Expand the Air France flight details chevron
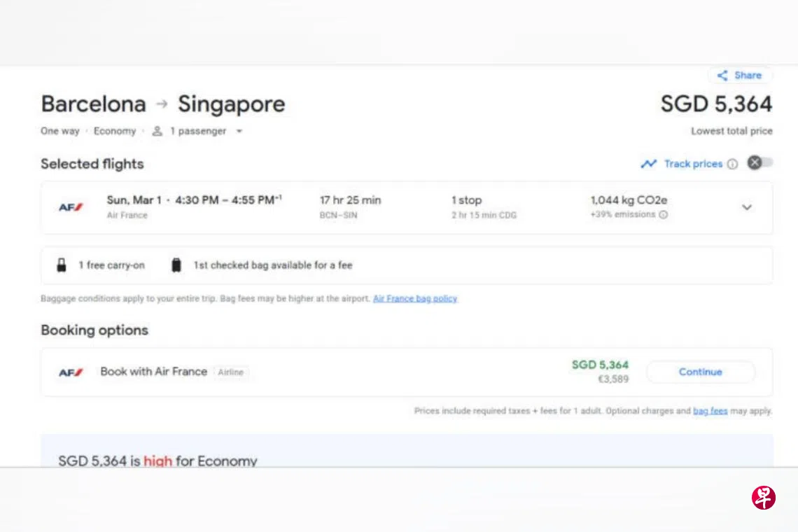Screen dimensions: 798x532 pos(747,207)
